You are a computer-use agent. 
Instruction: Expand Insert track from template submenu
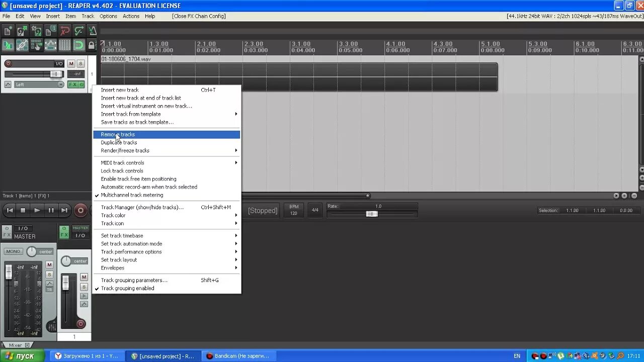click(x=167, y=114)
